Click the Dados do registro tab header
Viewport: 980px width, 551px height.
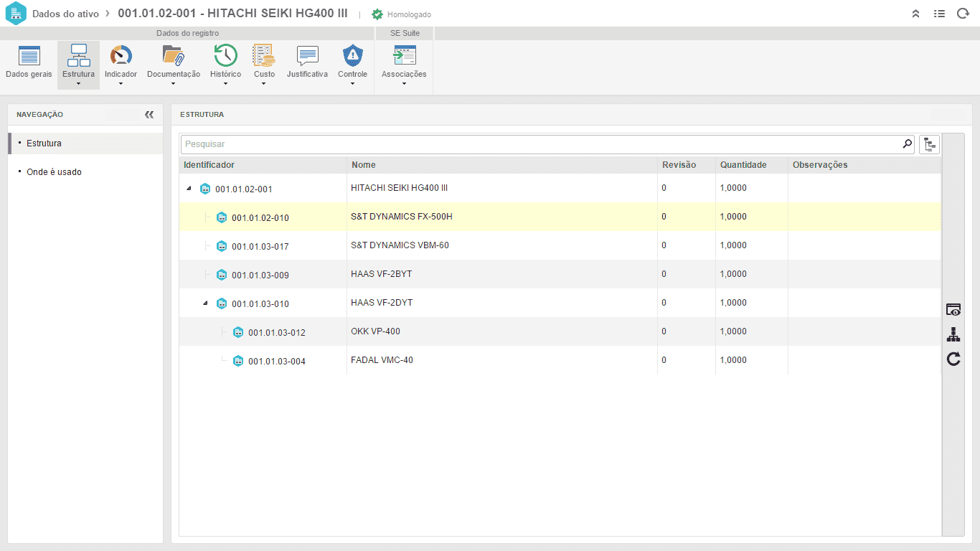pos(187,33)
